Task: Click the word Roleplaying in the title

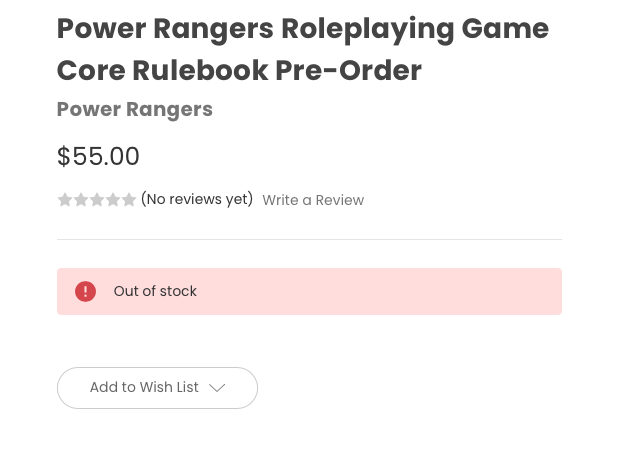Action: (368, 30)
